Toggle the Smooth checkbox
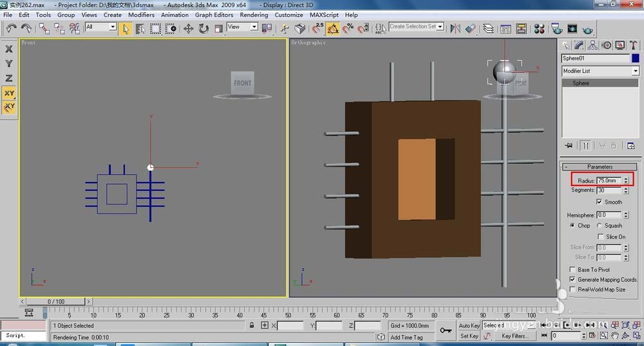 tap(600, 202)
